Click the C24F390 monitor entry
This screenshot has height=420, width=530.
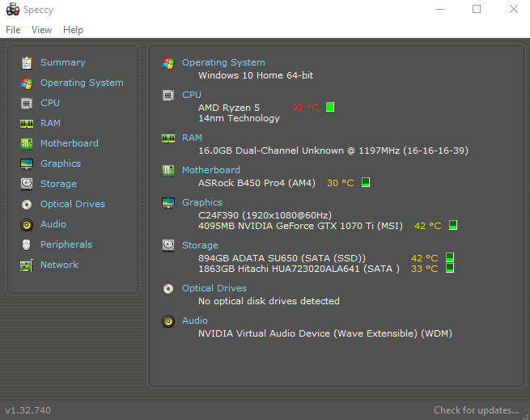pos(265,215)
